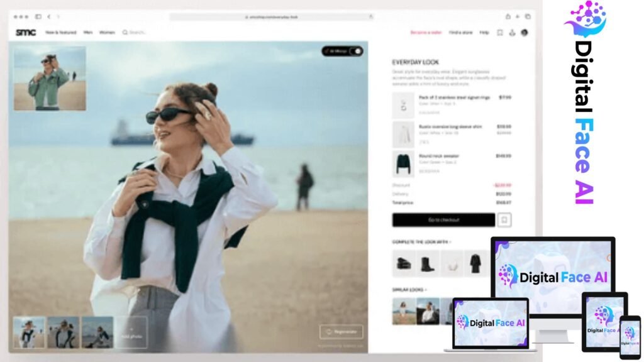Screen dimensions: 644x362
Task: Click the Regenerate button
Action: coord(341,332)
